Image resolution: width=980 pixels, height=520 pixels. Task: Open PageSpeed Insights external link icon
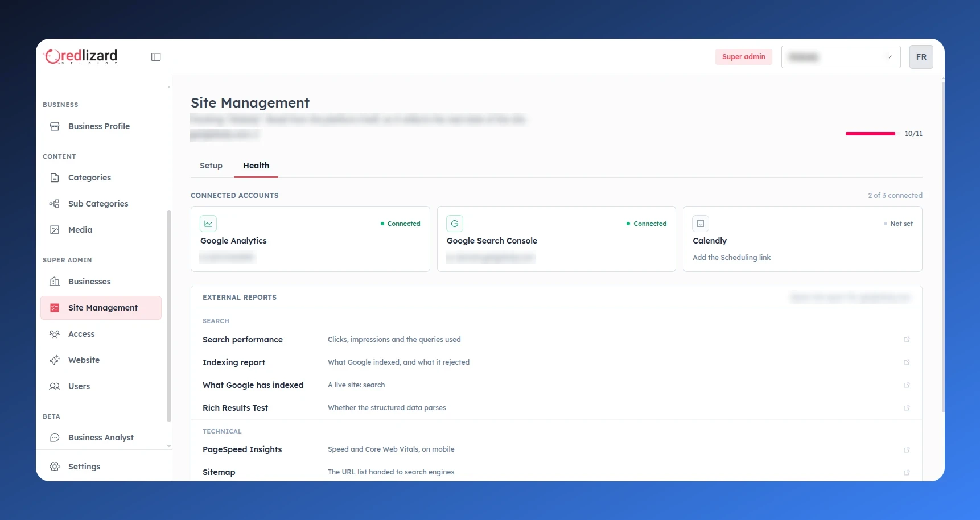(x=907, y=449)
